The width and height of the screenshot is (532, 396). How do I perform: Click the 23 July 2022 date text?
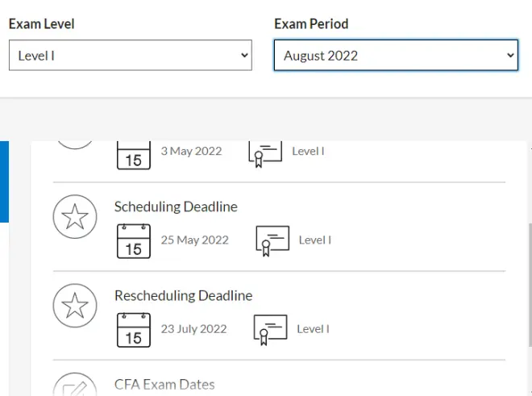coord(193,329)
